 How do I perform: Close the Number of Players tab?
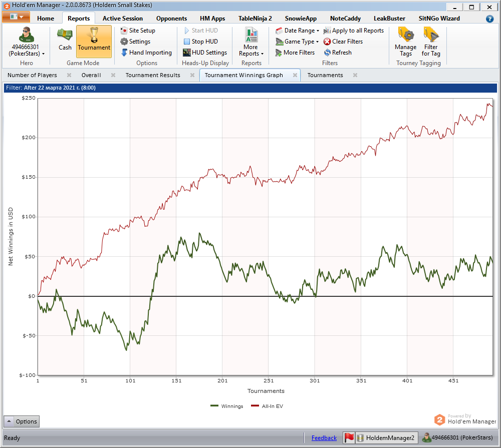pyautogui.click(x=69, y=76)
